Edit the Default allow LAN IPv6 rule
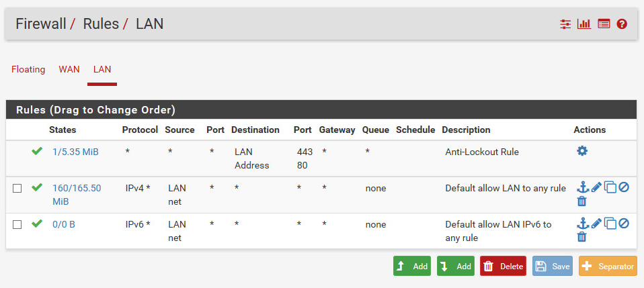The width and height of the screenshot is (644, 288). (x=596, y=223)
